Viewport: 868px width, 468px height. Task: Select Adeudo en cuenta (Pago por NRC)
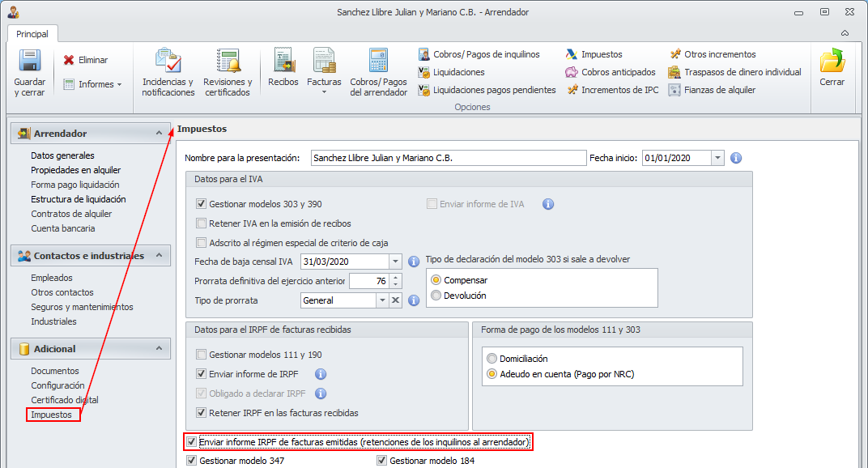[491, 374]
